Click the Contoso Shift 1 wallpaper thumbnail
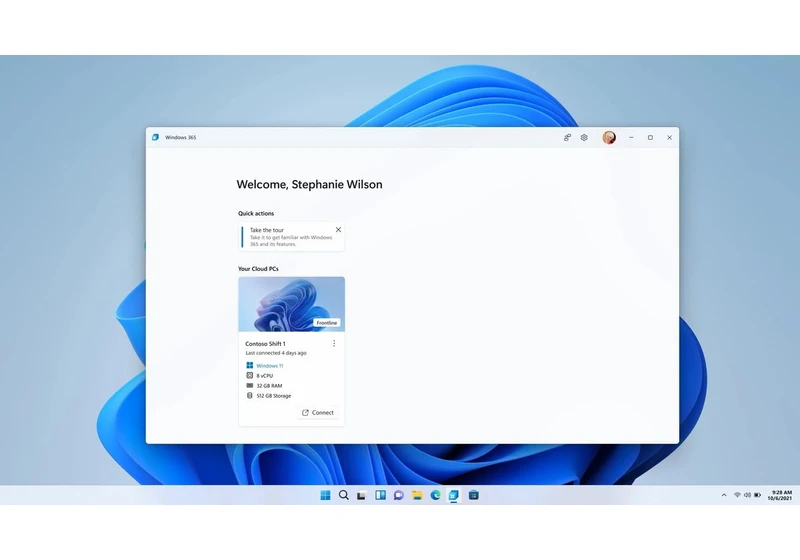The image size is (800, 560). point(291,304)
